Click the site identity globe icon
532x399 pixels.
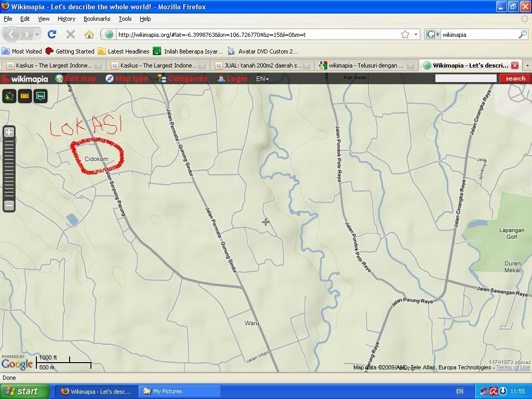click(109, 34)
